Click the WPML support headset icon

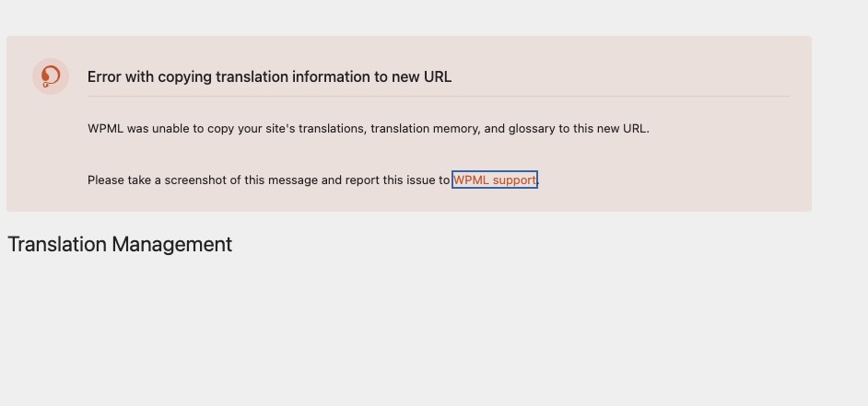[x=51, y=76]
